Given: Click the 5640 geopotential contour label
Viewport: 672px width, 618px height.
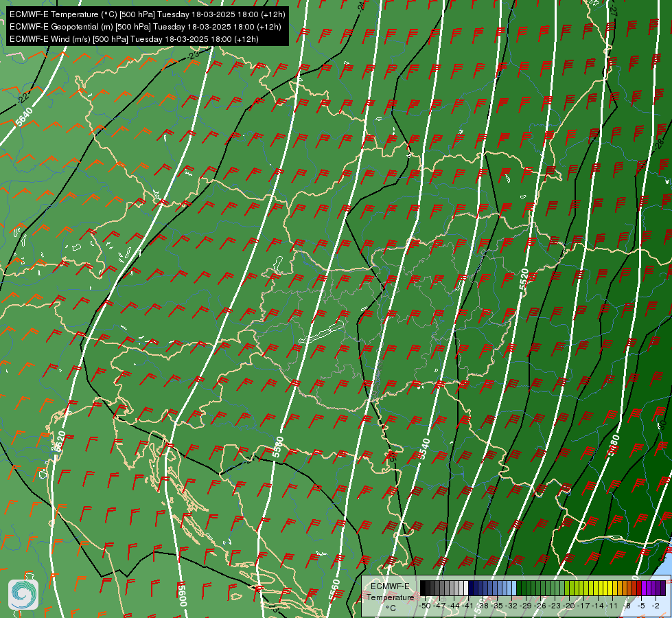Looking at the screenshot, I should 24,117.
